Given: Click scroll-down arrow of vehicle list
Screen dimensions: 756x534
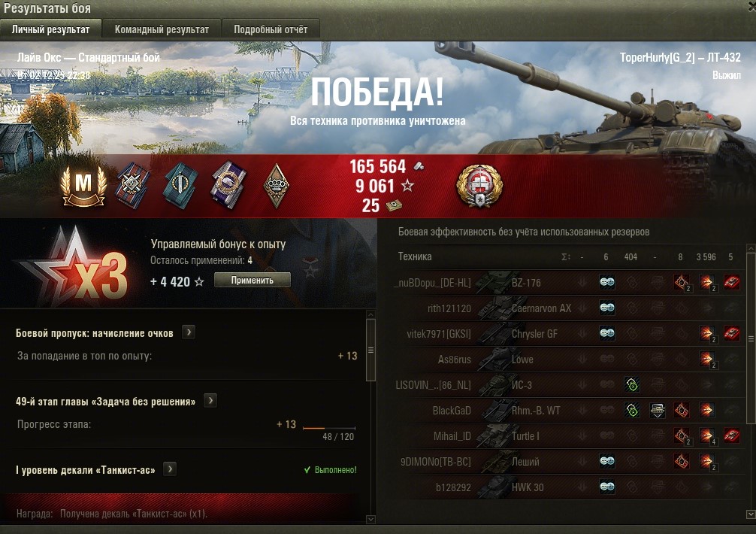Looking at the screenshot, I should (x=750, y=514).
